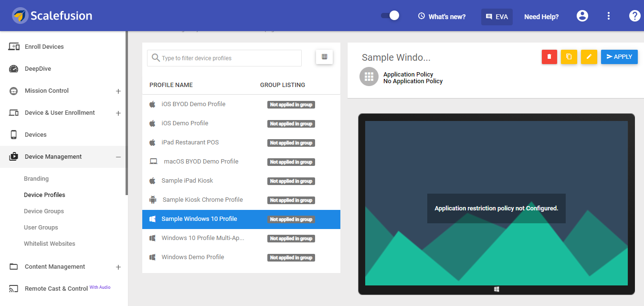Viewport: 644px width, 306px height.
Task: Select Windows Demo Profile row
Action: tap(241, 257)
